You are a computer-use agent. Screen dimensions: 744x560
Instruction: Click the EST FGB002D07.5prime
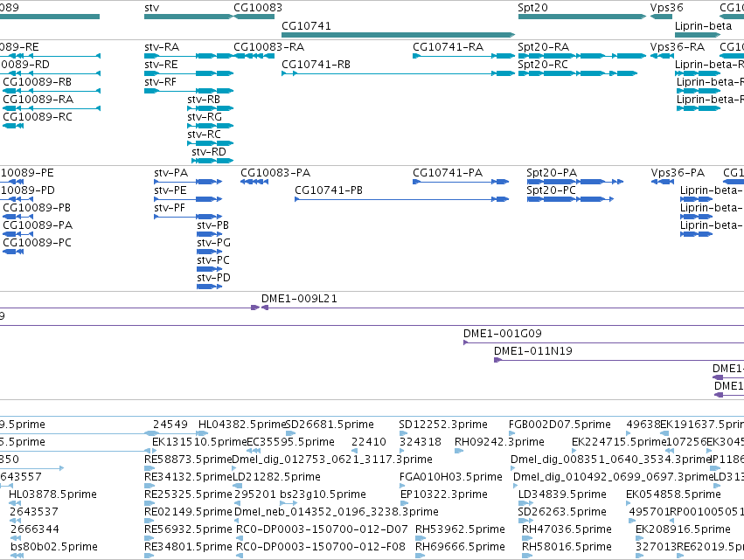coord(560,425)
